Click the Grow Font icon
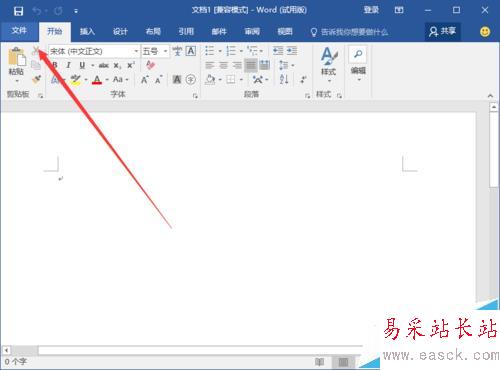Viewport: 500px width, 370px height. [144, 80]
